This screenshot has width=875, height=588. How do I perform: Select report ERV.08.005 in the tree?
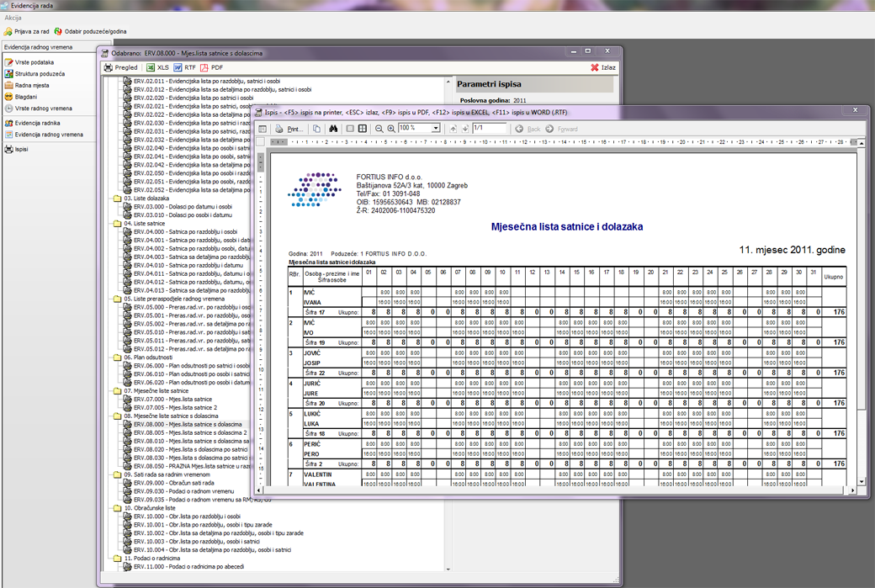point(190,432)
